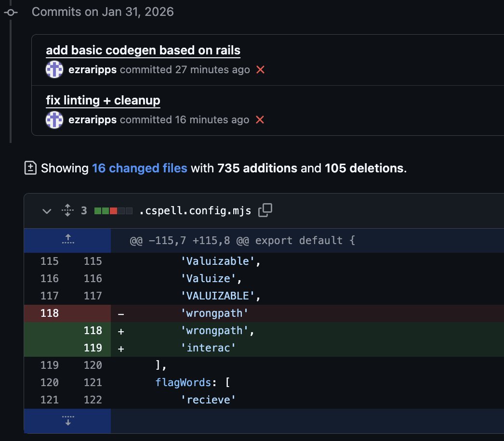Image resolution: width=504 pixels, height=441 pixels.
Task: Open the .cspell.config.mjs file link
Action: tap(195, 211)
